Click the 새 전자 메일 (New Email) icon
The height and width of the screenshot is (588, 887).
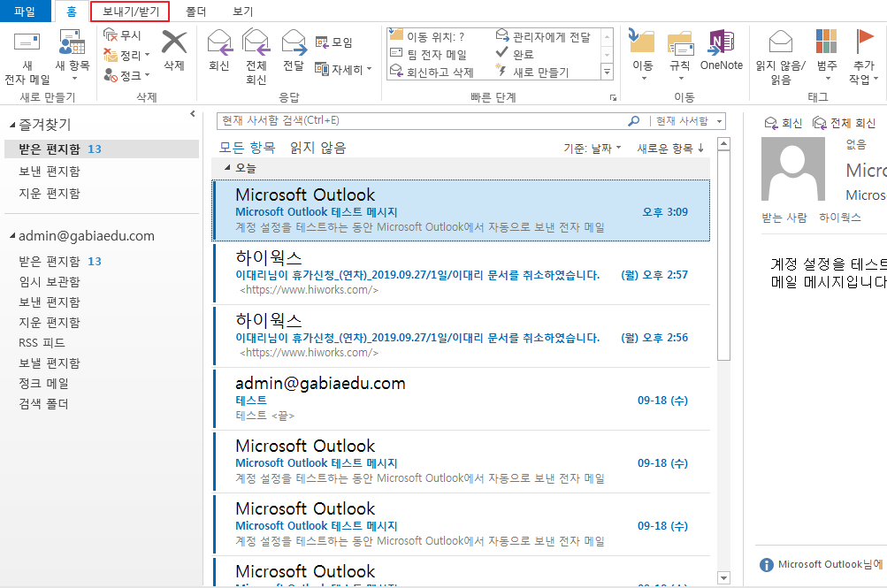click(x=27, y=42)
